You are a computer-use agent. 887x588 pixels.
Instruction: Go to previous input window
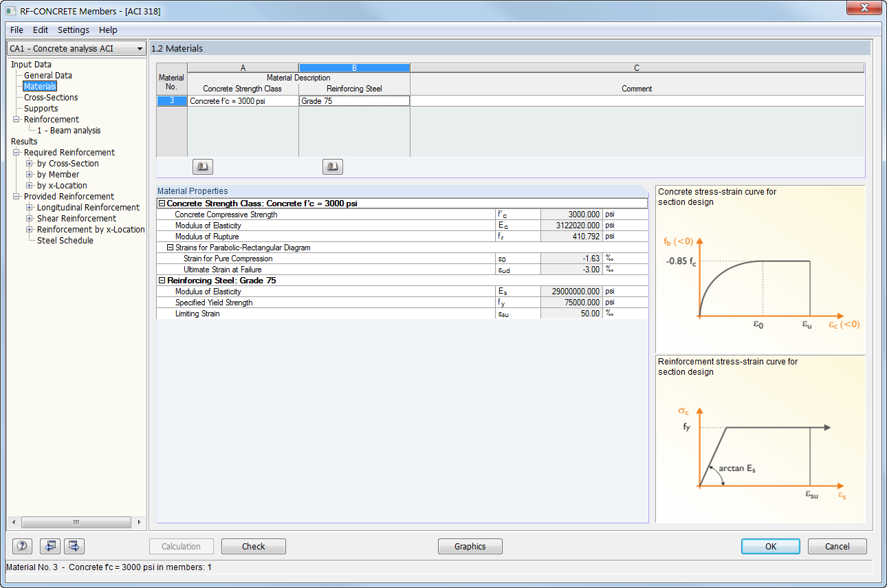point(50,546)
